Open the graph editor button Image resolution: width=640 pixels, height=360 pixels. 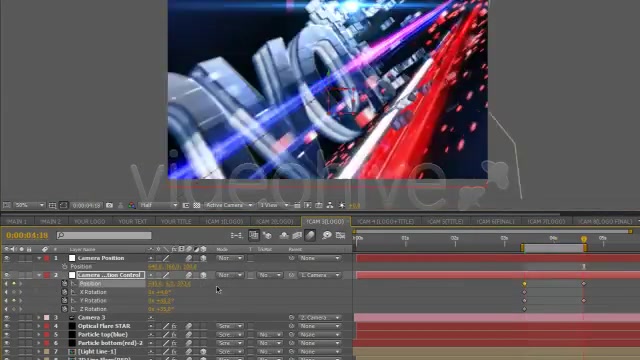coord(340,235)
